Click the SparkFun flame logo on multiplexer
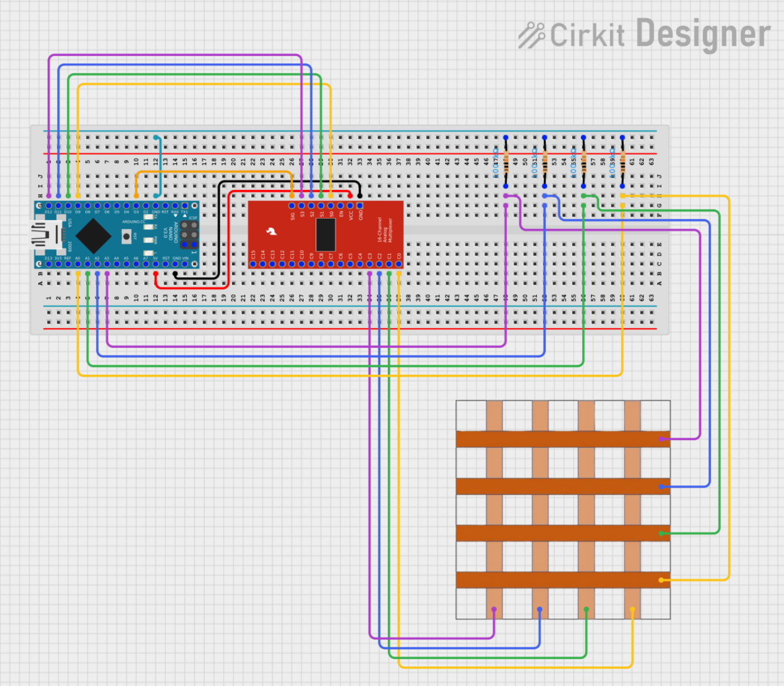Screen dimensions: 784x686 [271, 231]
